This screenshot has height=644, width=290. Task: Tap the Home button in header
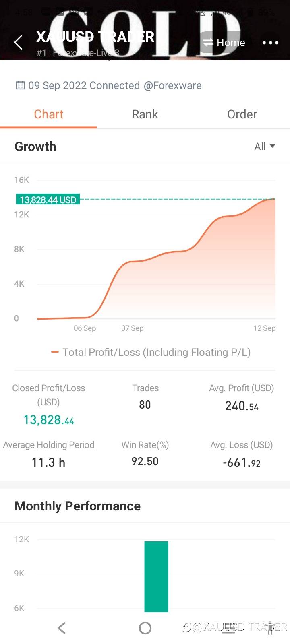pos(230,43)
